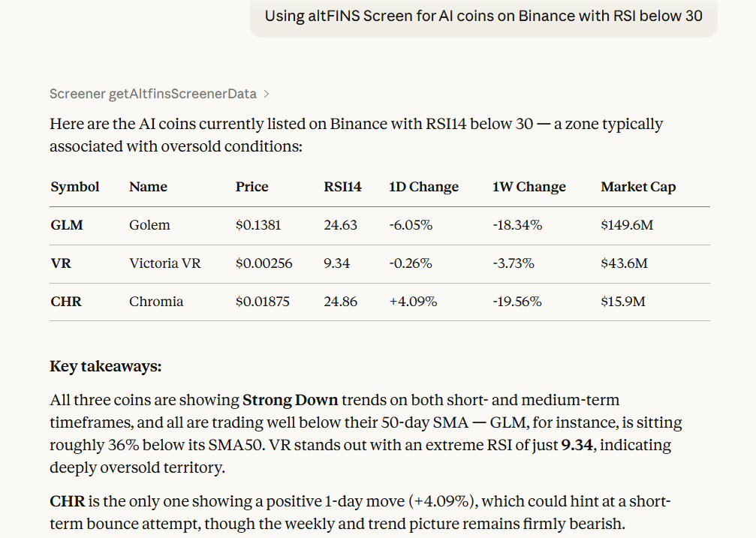Viewport: 756px width, 538px height.
Task: Click GLM's $149.6M market cap cell
Action: [x=627, y=225]
